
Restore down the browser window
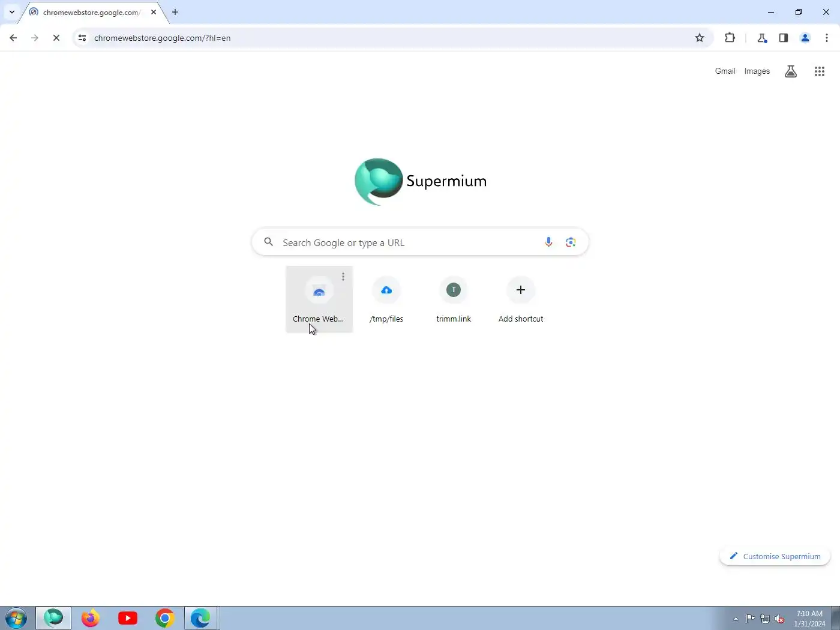click(799, 12)
